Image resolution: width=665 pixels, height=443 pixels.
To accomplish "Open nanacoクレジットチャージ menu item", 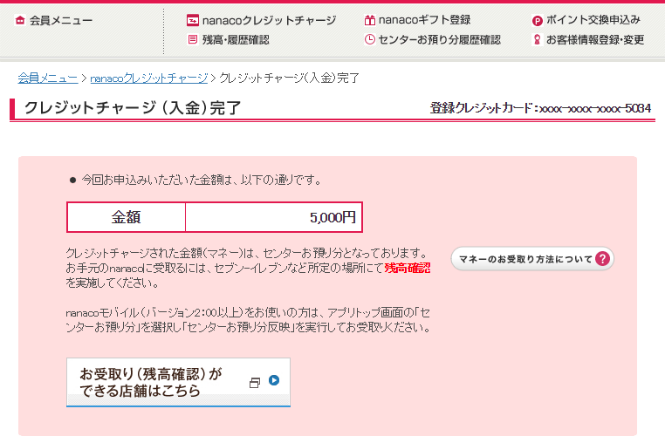I will pos(269,20).
